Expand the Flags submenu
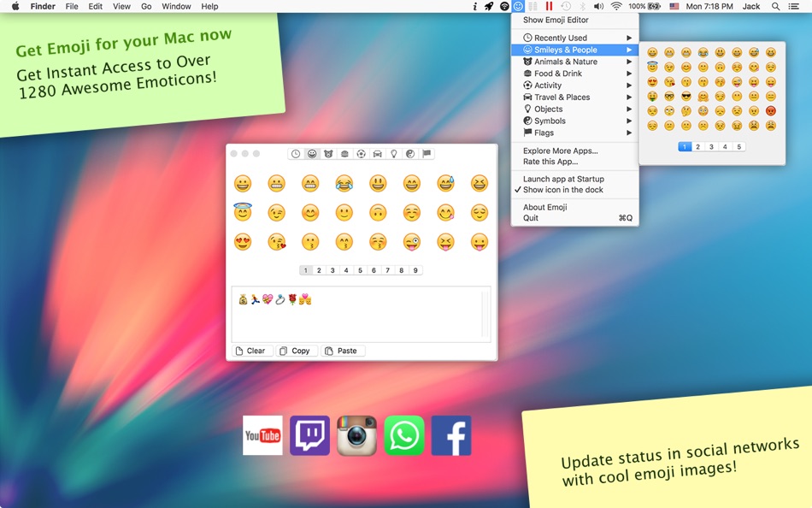This screenshot has width=812, height=508. (x=575, y=133)
